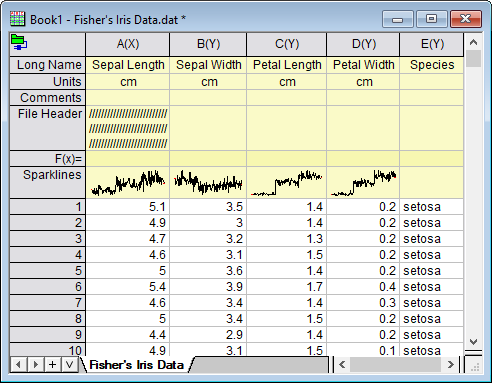Click cell 2.9 in row 9
Image resolution: width=492 pixels, height=383 pixels.
tap(208, 335)
